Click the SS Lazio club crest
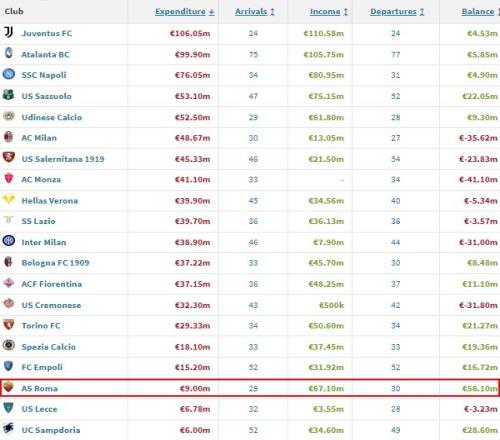Viewport: 500px width, 440px height. coord(9,220)
